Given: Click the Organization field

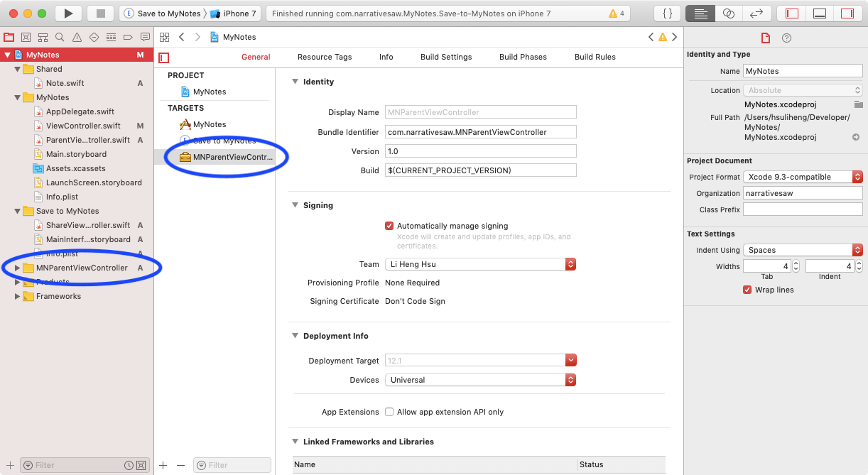Looking at the screenshot, I should coord(803,193).
